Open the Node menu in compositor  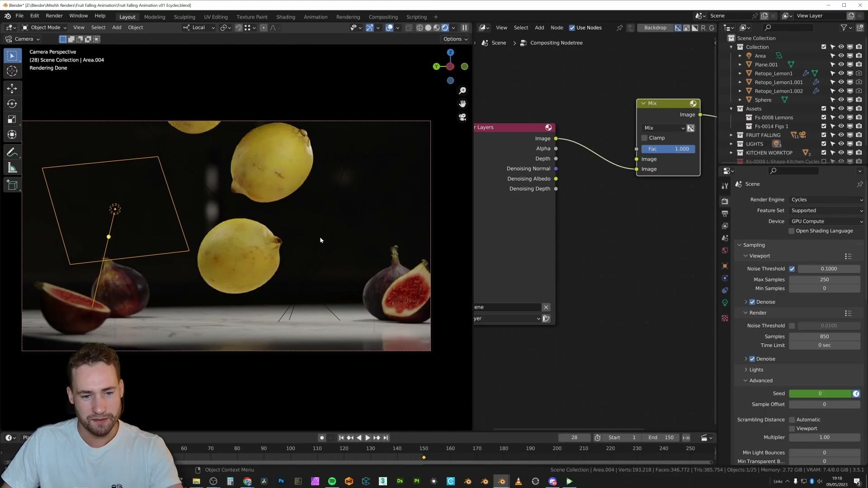[x=557, y=28]
